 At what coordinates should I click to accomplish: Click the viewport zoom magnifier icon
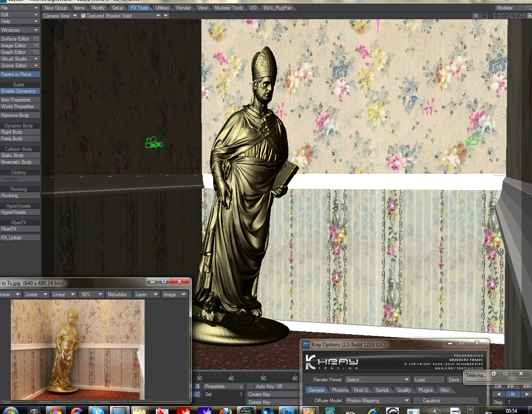click(522, 16)
